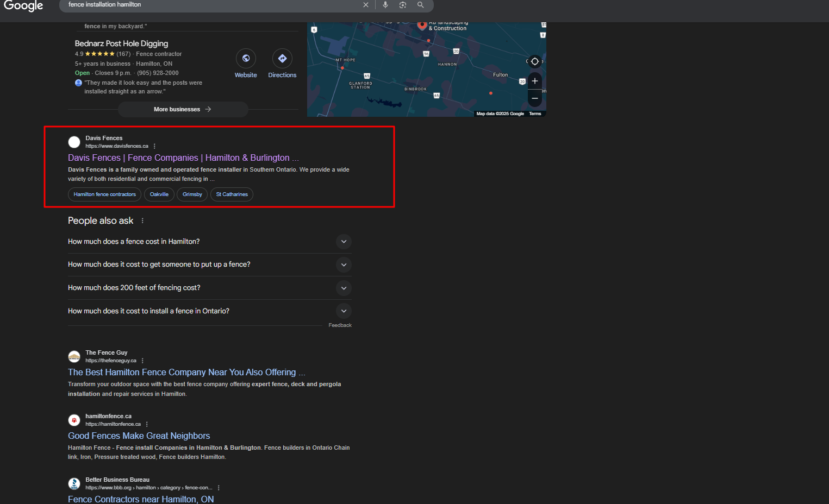This screenshot has height=504, width=829.
Task: Click the Google logo
Action: [23, 5]
